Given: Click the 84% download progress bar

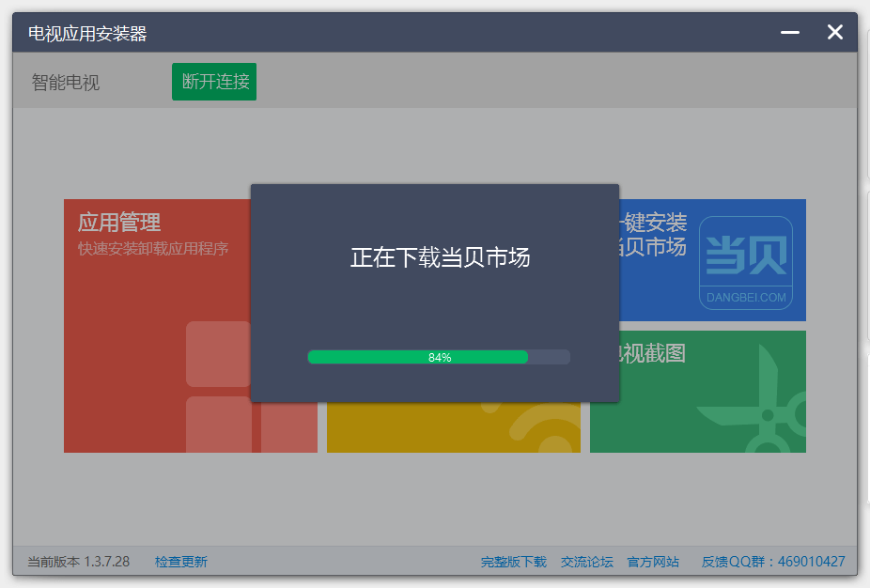Looking at the screenshot, I should tap(439, 357).
